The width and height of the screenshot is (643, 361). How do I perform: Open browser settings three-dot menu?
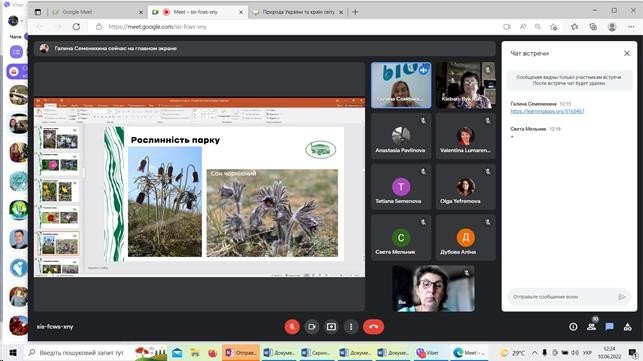(x=631, y=27)
